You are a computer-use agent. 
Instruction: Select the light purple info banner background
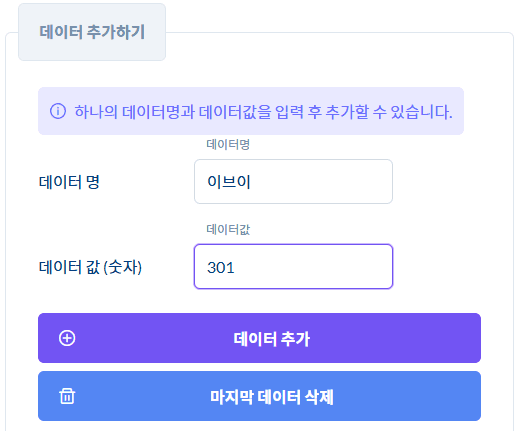point(251,111)
